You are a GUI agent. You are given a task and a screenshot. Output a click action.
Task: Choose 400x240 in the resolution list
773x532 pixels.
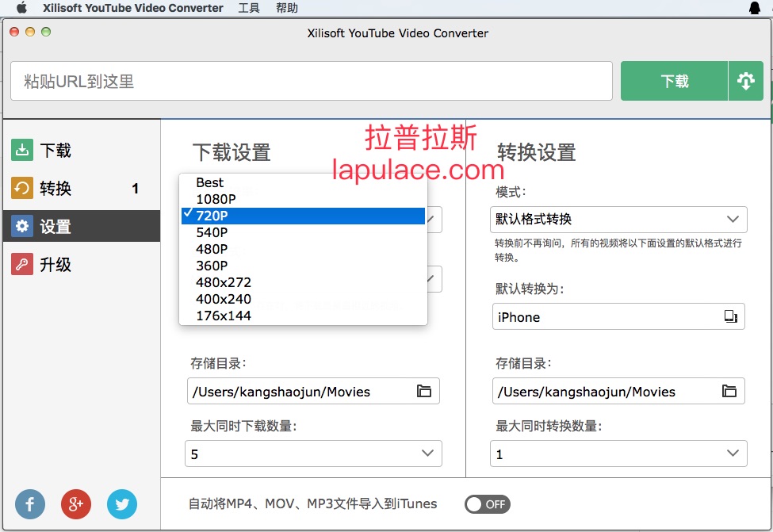(x=303, y=299)
